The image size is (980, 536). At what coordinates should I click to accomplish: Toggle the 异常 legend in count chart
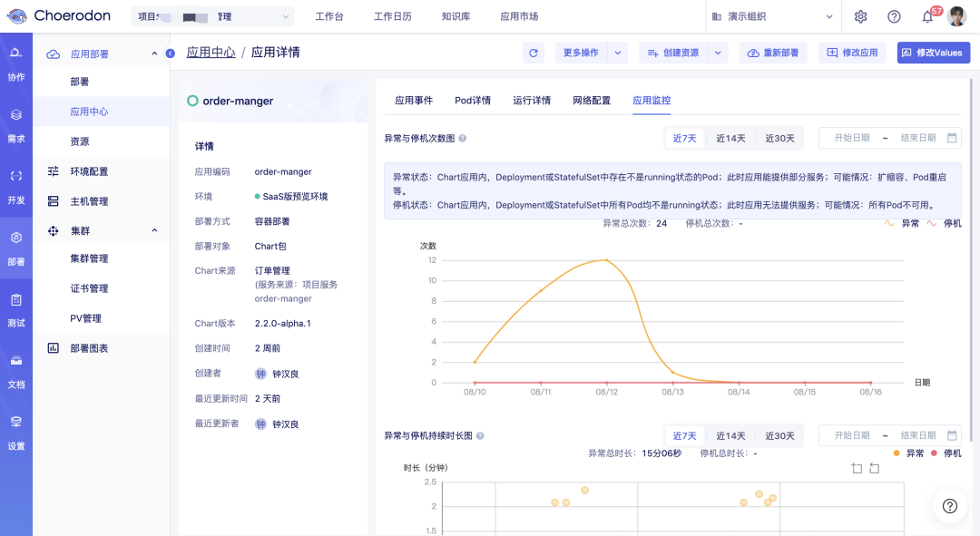tap(901, 224)
